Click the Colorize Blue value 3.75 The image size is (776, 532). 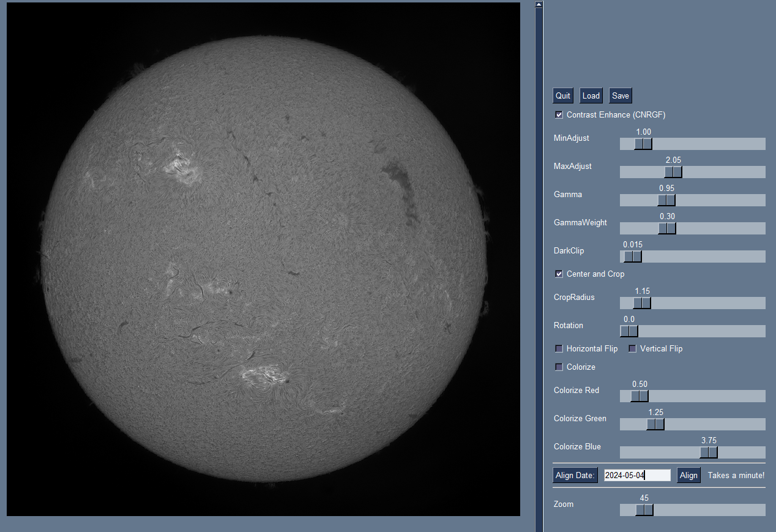point(709,441)
